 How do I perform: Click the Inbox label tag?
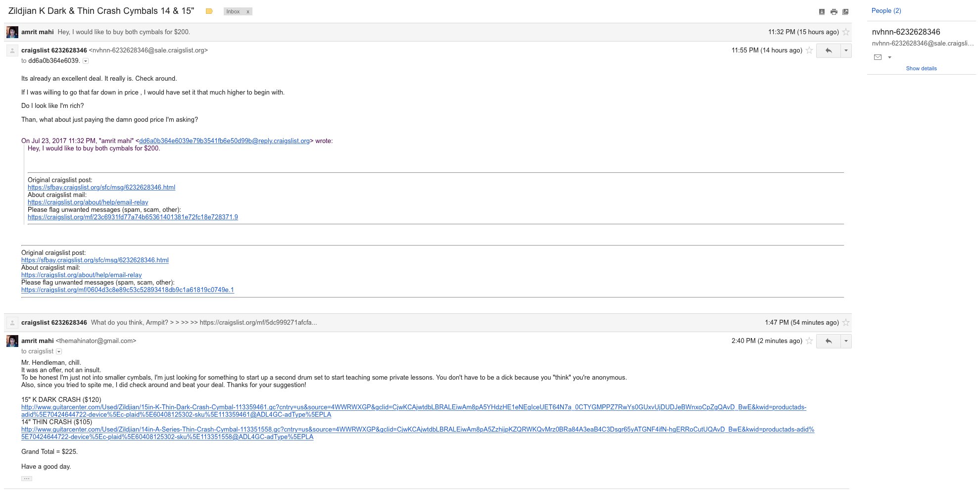tap(233, 11)
